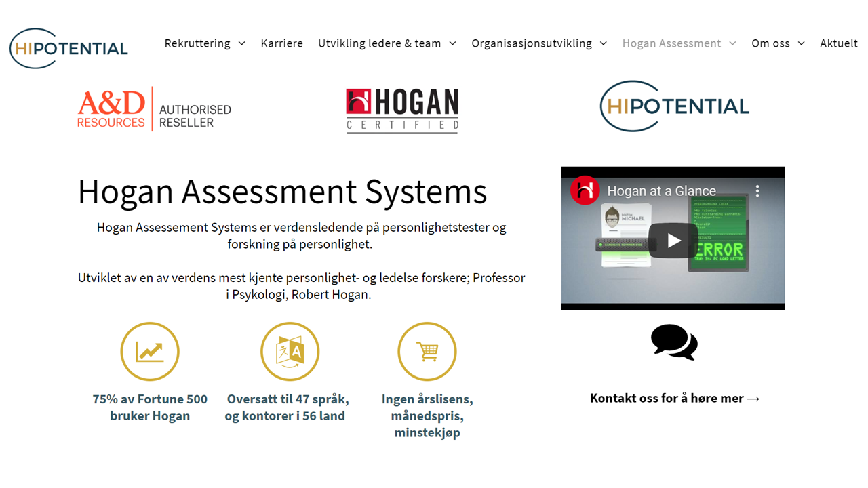This screenshot has width=868, height=488.
Task: Click the Karriere navigation item
Action: click(x=282, y=43)
